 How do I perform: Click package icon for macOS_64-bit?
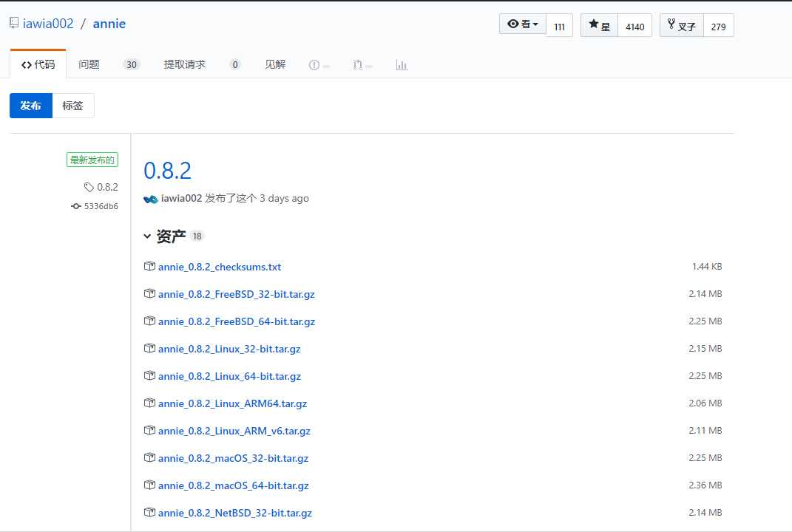click(149, 484)
